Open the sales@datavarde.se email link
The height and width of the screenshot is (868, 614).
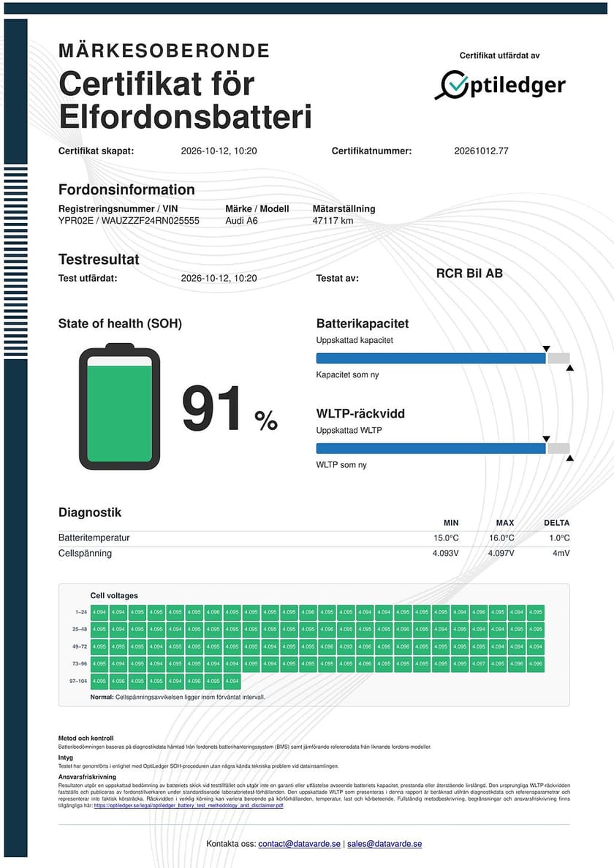click(x=384, y=844)
